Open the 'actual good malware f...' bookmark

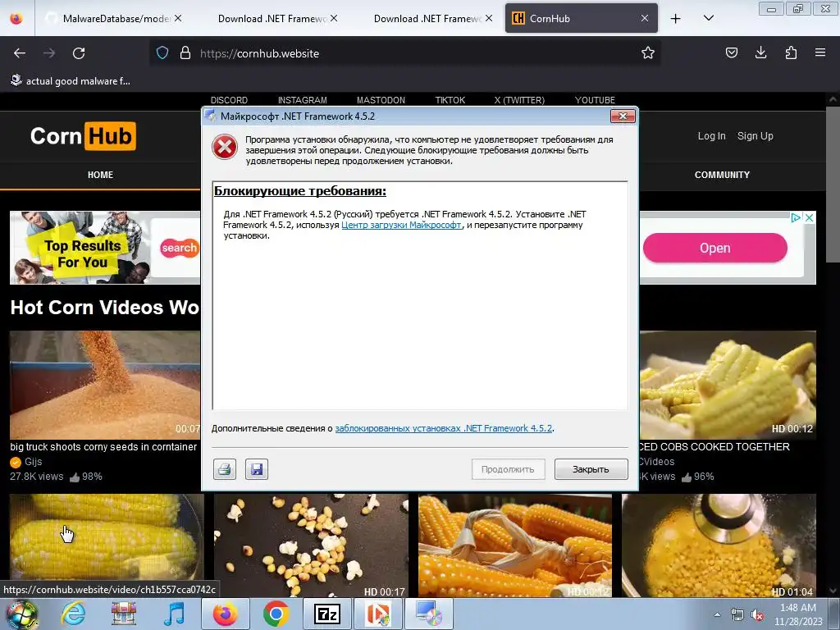tap(71, 81)
